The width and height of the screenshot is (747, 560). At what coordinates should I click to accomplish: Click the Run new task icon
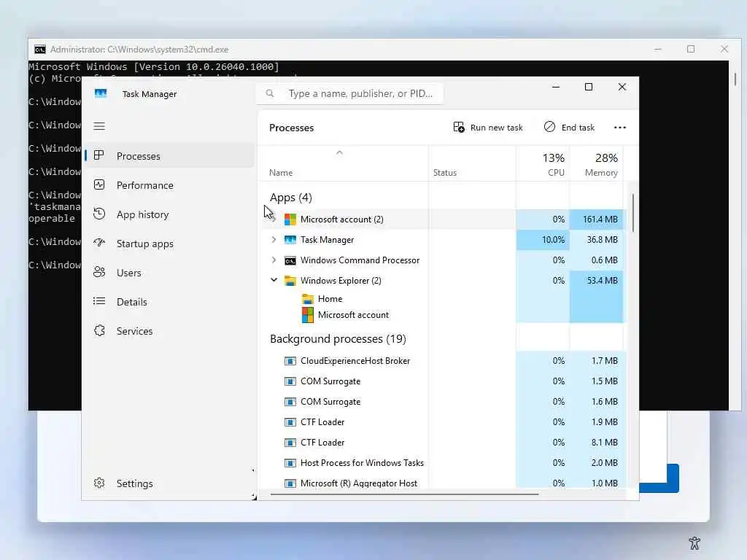[459, 127]
